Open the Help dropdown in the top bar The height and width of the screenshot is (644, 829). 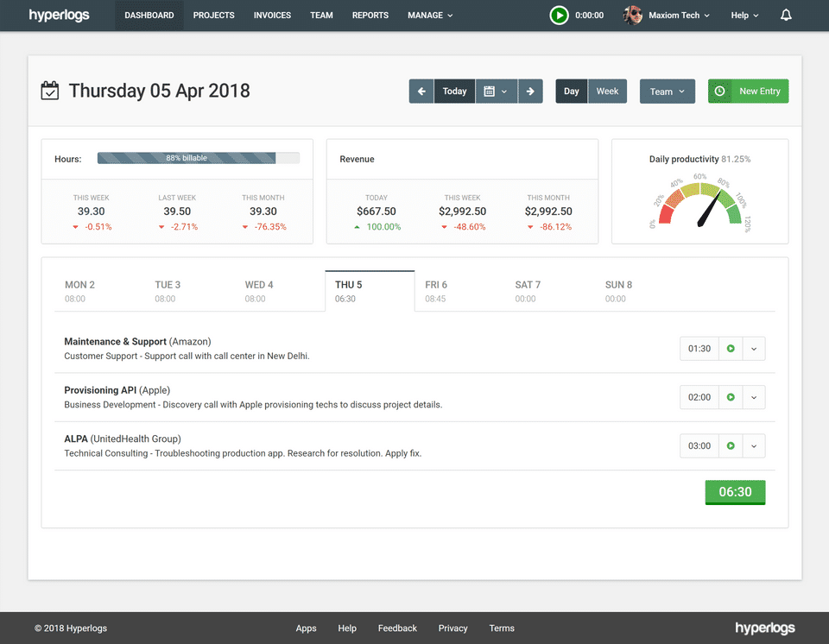coord(744,16)
